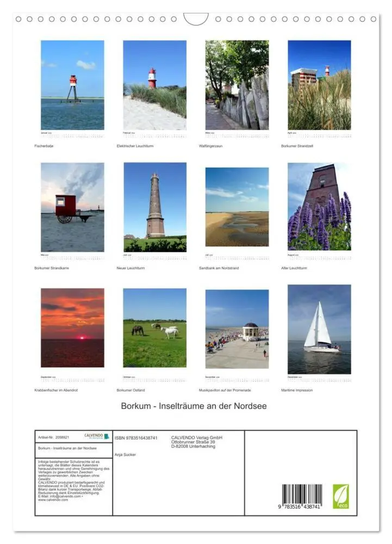
Task: Select the Musikpavillon promenade photo
Action: (237, 329)
